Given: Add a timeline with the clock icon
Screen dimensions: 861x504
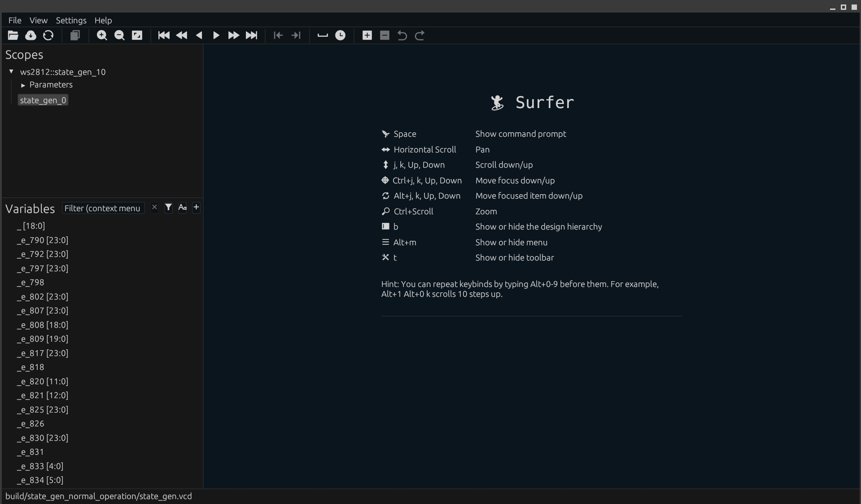Looking at the screenshot, I should pyautogui.click(x=341, y=35).
